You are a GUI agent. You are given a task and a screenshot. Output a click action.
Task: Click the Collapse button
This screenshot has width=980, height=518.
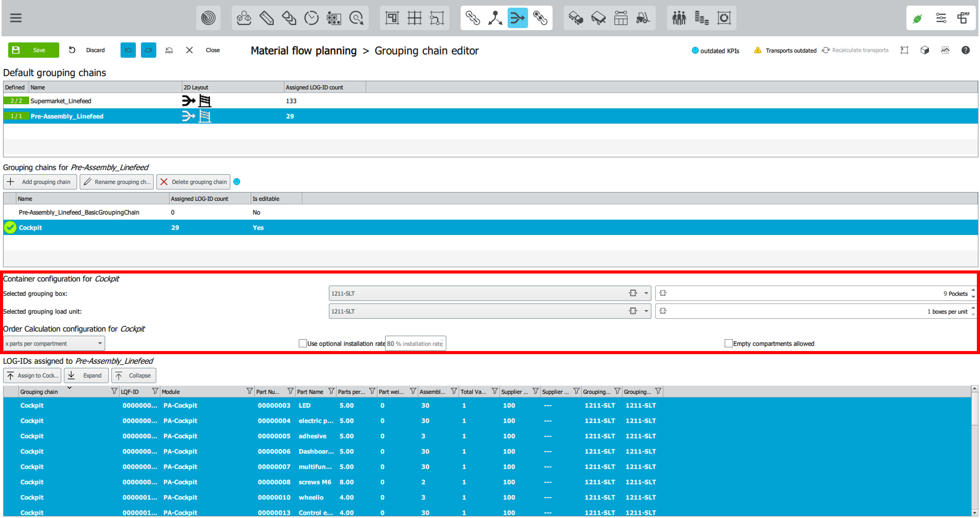(x=133, y=375)
